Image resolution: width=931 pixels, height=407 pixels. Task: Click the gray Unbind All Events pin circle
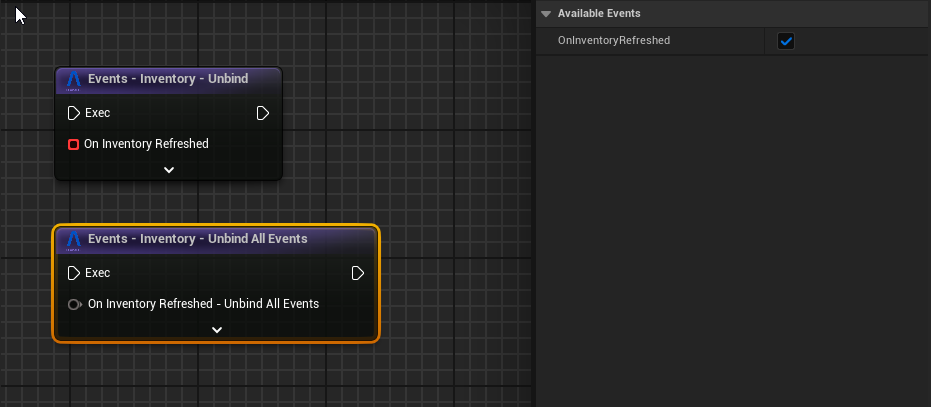(74, 304)
